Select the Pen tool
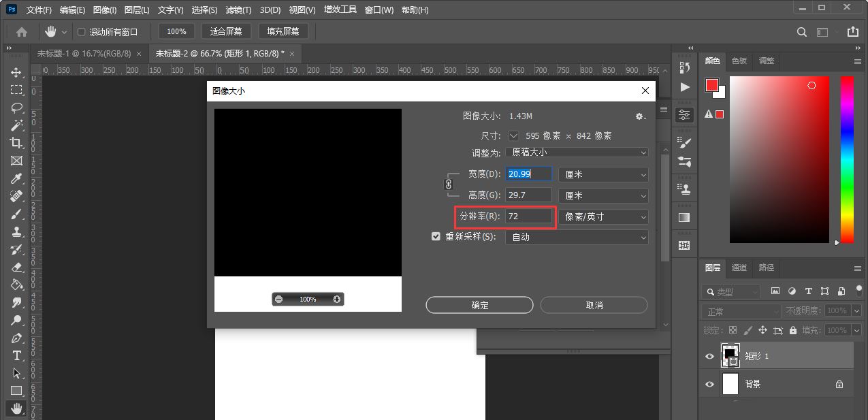Viewport: 868px width, 420px height. tap(16, 338)
